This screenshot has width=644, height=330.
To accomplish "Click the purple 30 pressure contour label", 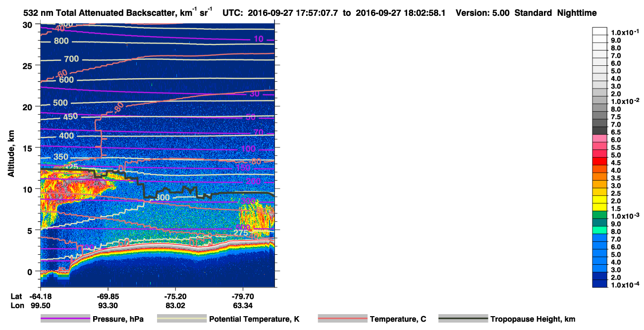I will [x=255, y=94].
